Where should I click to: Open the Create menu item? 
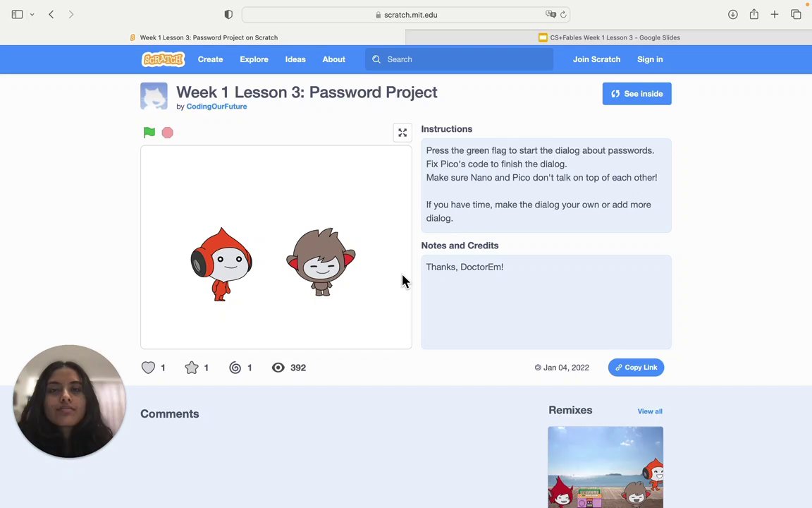pyautogui.click(x=210, y=59)
